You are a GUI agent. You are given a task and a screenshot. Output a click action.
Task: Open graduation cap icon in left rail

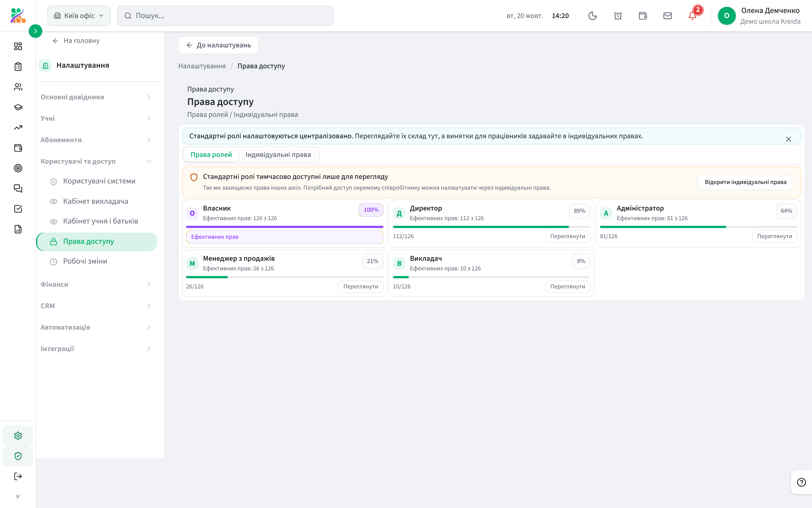[18, 107]
